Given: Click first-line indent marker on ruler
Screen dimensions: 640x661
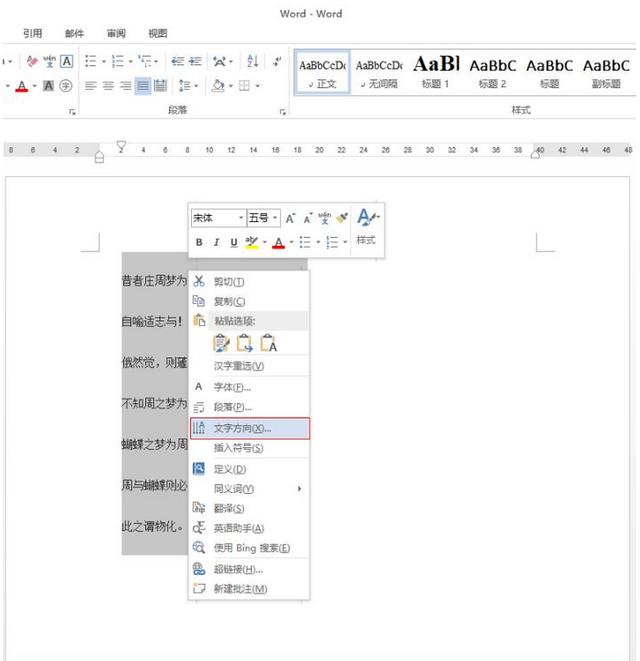Looking at the screenshot, I should coord(121,145).
